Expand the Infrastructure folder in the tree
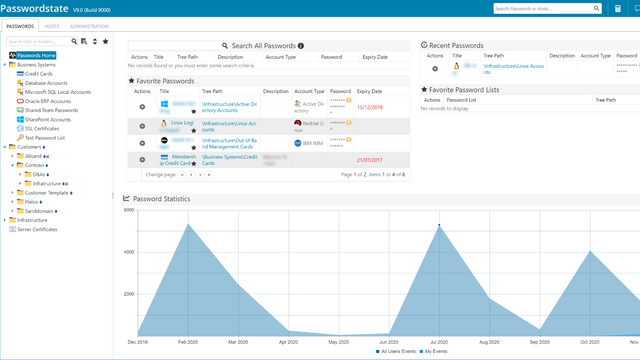This screenshot has width=640, height=360. (x=4, y=220)
